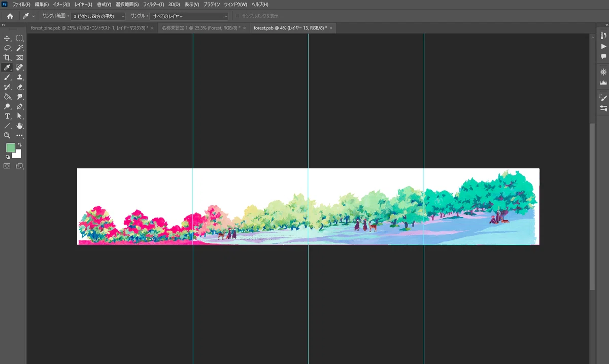This screenshot has width=609, height=364.
Task: Select the Pen tool
Action: (x=20, y=106)
